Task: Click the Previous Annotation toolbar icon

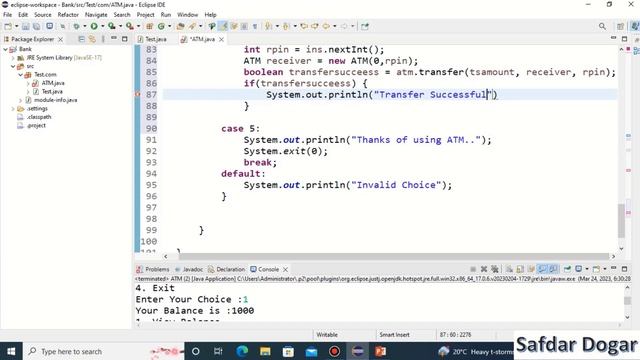Action: coord(286,26)
